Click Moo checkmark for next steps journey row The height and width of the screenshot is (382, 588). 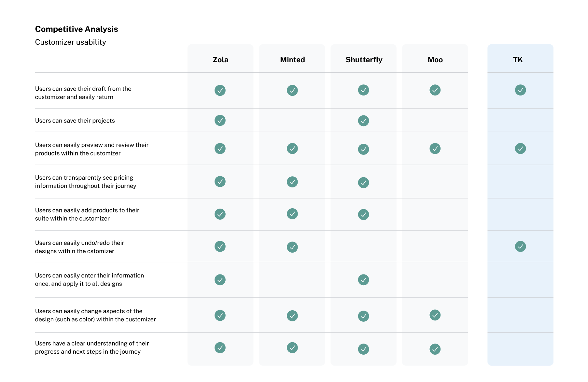435,349
